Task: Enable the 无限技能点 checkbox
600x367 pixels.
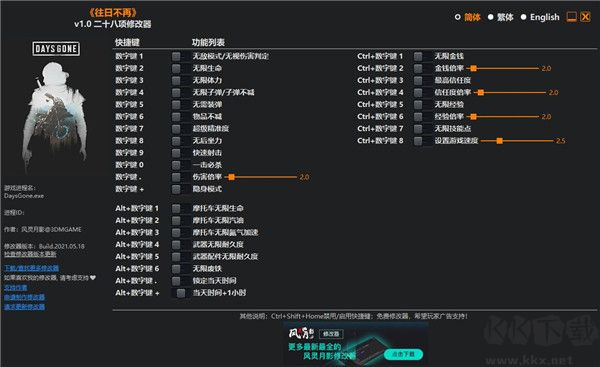Action: [x=418, y=129]
